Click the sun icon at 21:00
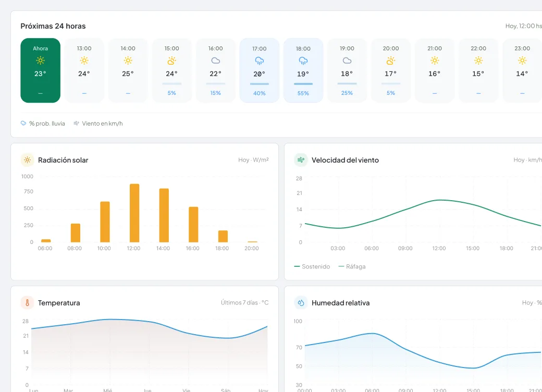The width and height of the screenshot is (542, 392). coord(435,60)
